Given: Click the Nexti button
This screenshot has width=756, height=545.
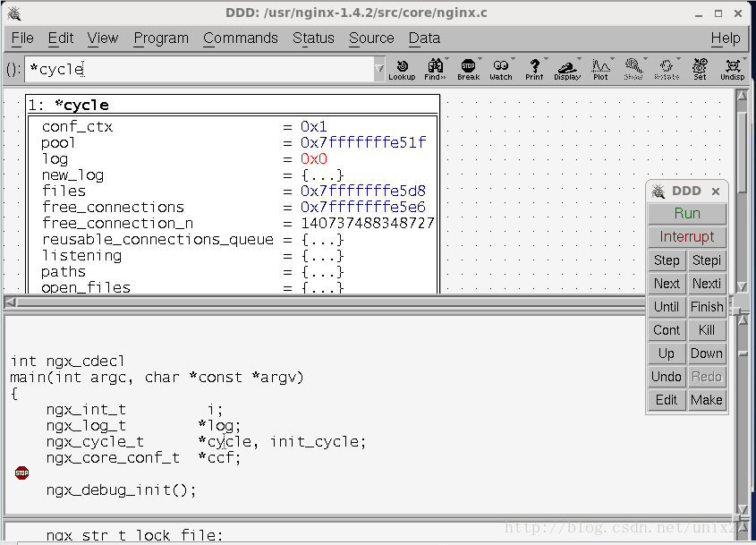Looking at the screenshot, I should 707,284.
